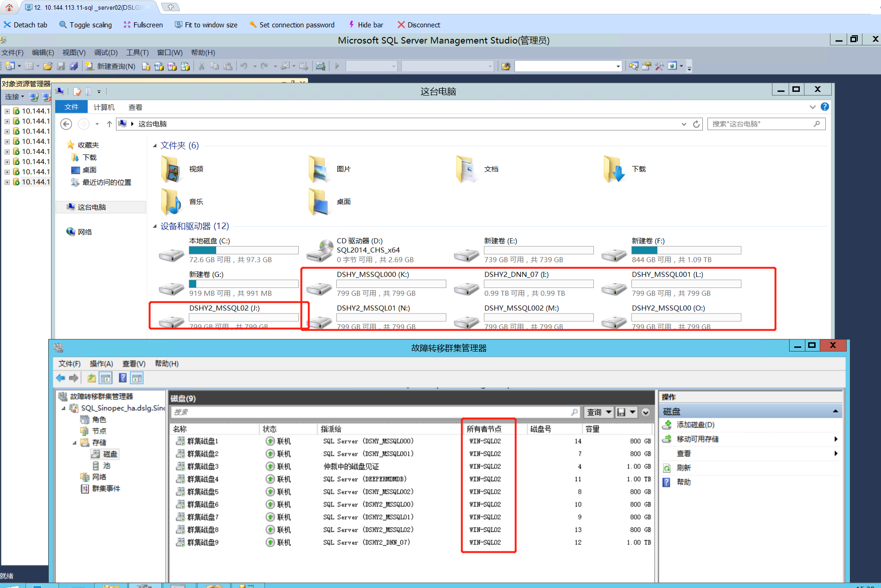Expand first 10.144.1 server node

(x=7, y=111)
